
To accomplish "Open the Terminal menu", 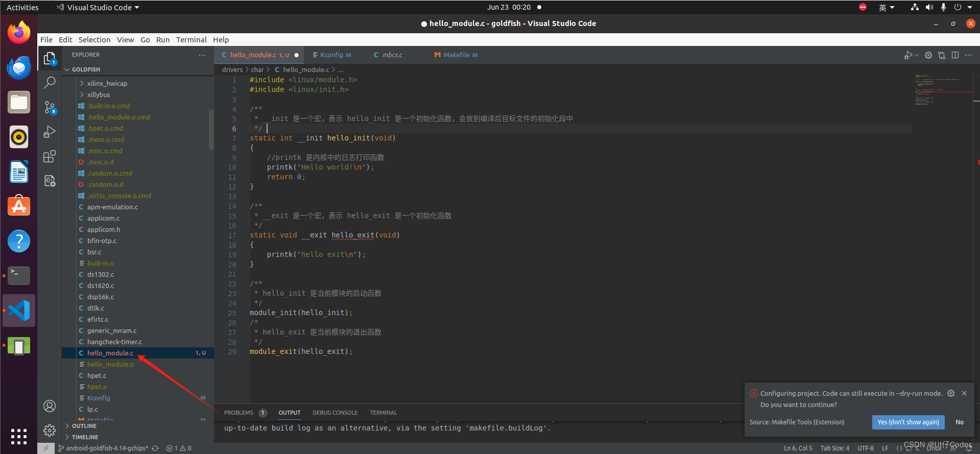I will point(191,40).
